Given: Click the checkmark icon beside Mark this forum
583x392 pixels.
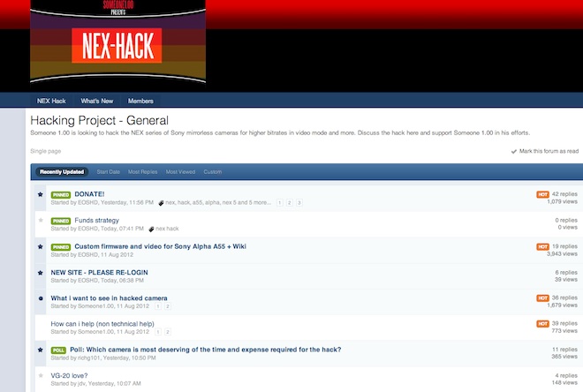Looking at the screenshot, I should 514,151.
